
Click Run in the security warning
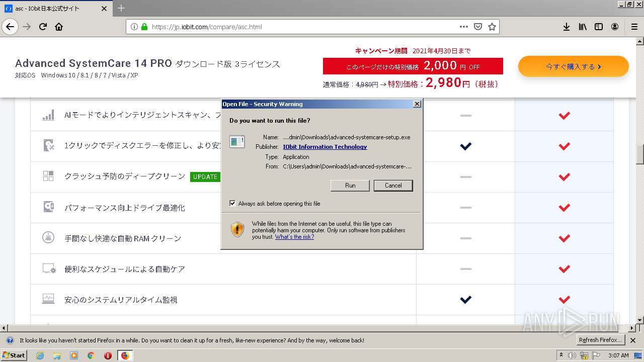350,186
